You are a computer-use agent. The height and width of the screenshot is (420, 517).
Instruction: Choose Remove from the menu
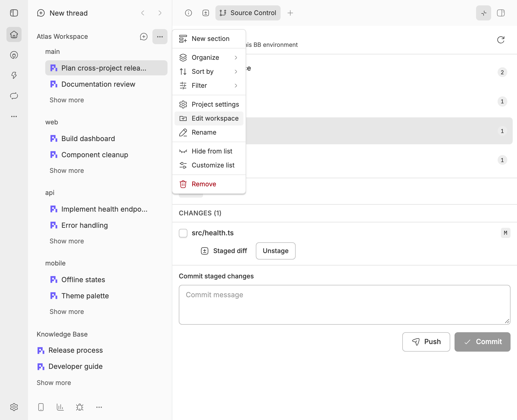[209, 184]
